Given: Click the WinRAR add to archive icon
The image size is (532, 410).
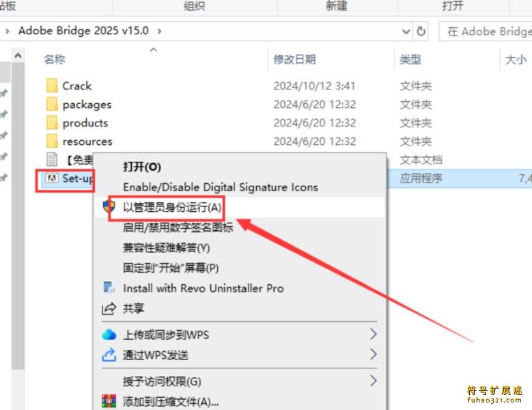Looking at the screenshot, I should [109, 401].
